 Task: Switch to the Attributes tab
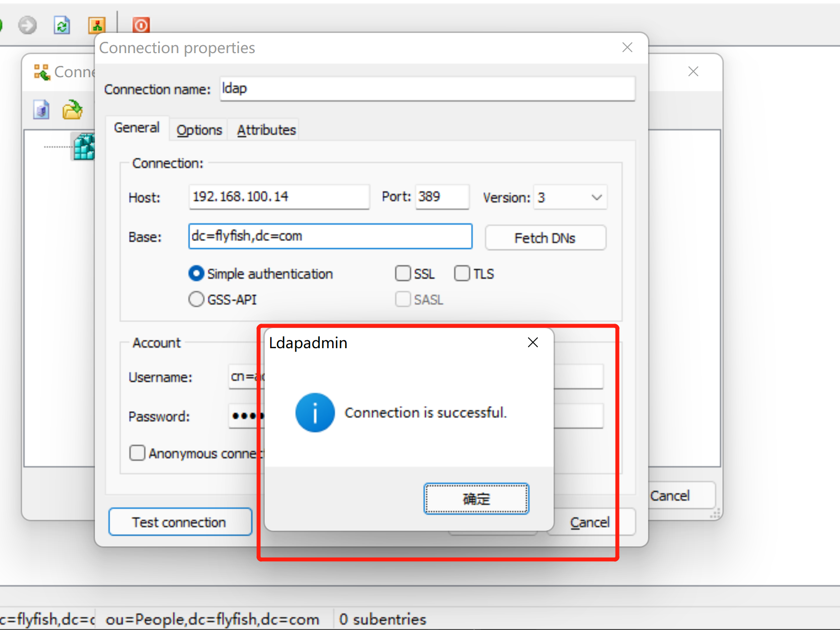pyautogui.click(x=266, y=130)
